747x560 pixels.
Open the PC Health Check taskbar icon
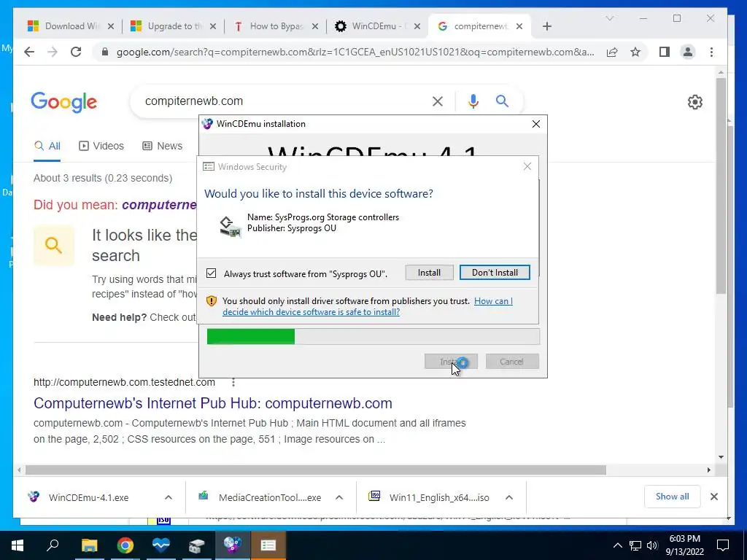(x=161, y=545)
